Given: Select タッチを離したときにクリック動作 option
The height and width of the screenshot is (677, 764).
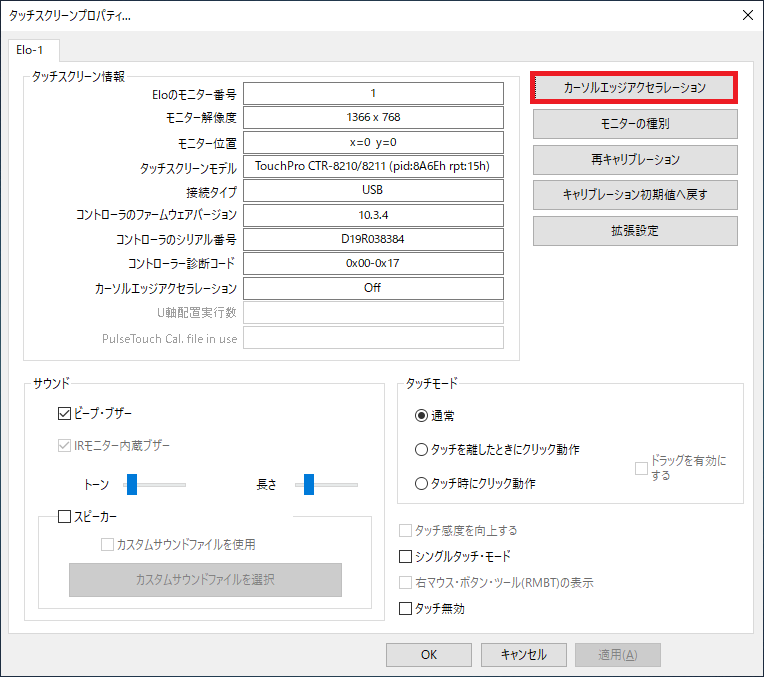Looking at the screenshot, I should [421, 450].
